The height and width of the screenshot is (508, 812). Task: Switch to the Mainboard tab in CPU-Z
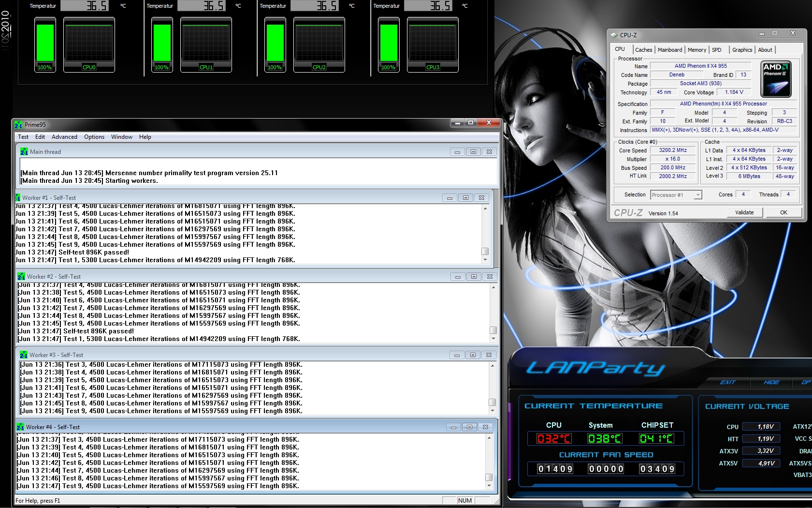pyautogui.click(x=670, y=50)
